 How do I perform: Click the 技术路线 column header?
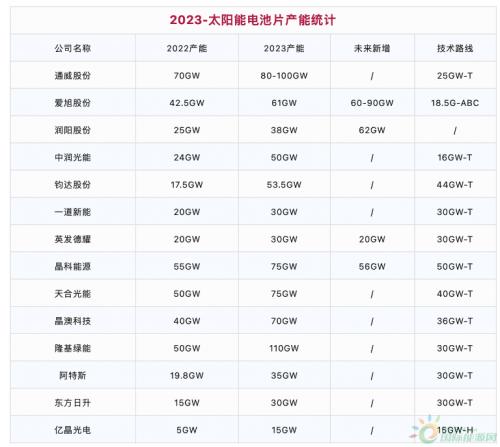pos(455,48)
